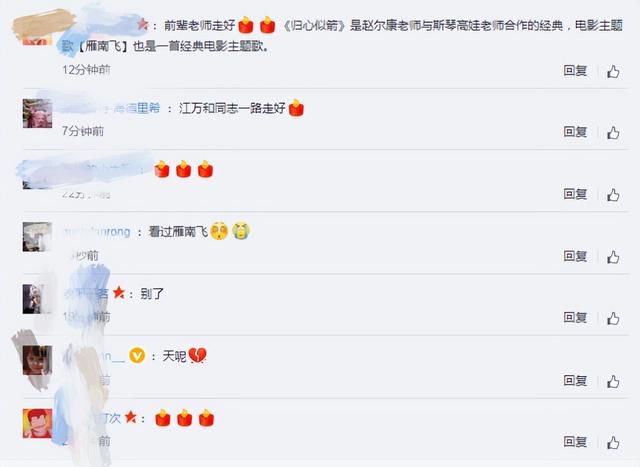Click red star badge beside 别了 commenter
The image size is (640, 467).
[119, 292]
